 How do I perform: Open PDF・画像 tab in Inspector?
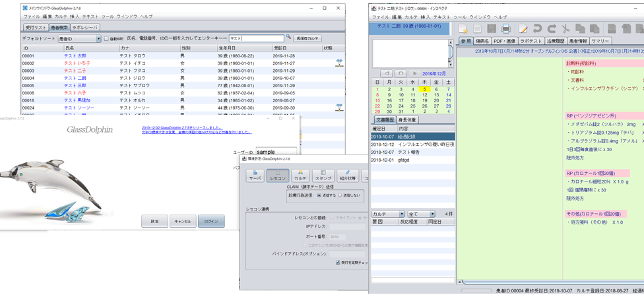(504, 41)
